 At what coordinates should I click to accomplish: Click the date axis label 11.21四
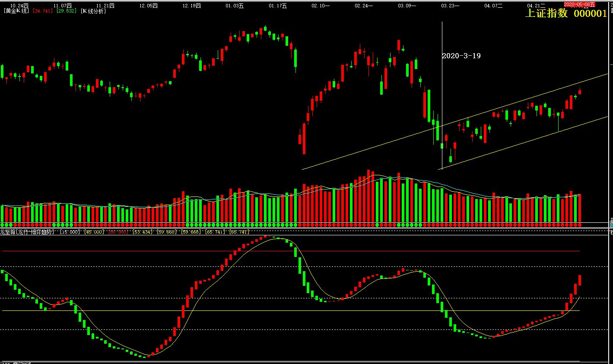[x=105, y=6]
